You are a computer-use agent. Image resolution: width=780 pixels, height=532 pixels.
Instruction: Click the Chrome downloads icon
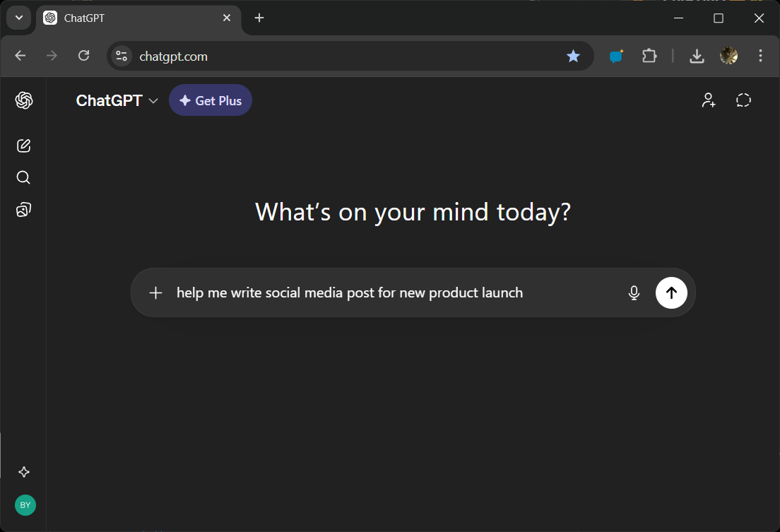[697, 56]
